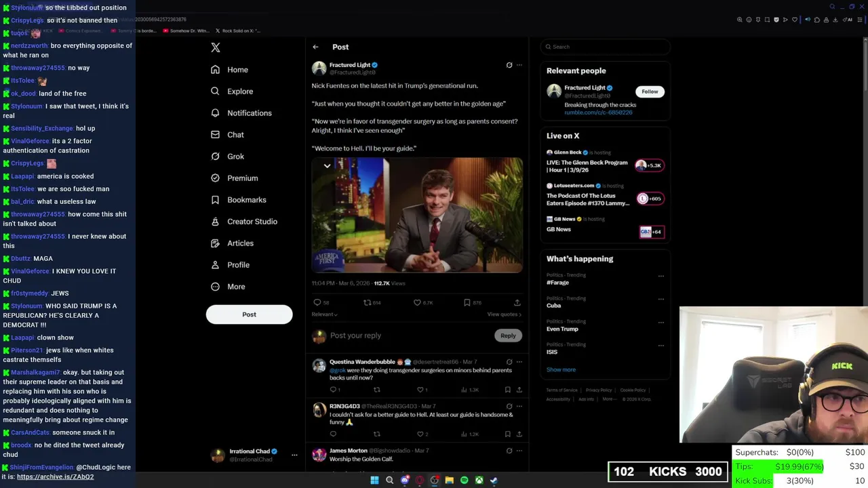Screen dimensions: 868x488
Task: Open Irrational Chad account options menu
Action: pyautogui.click(x=294, y=455)
